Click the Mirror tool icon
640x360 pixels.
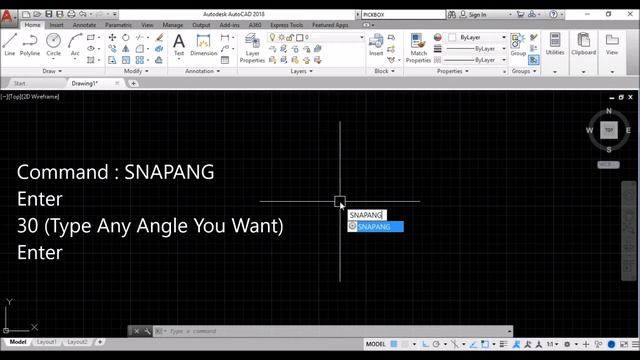pyautogui.click(x=126, y=49)
